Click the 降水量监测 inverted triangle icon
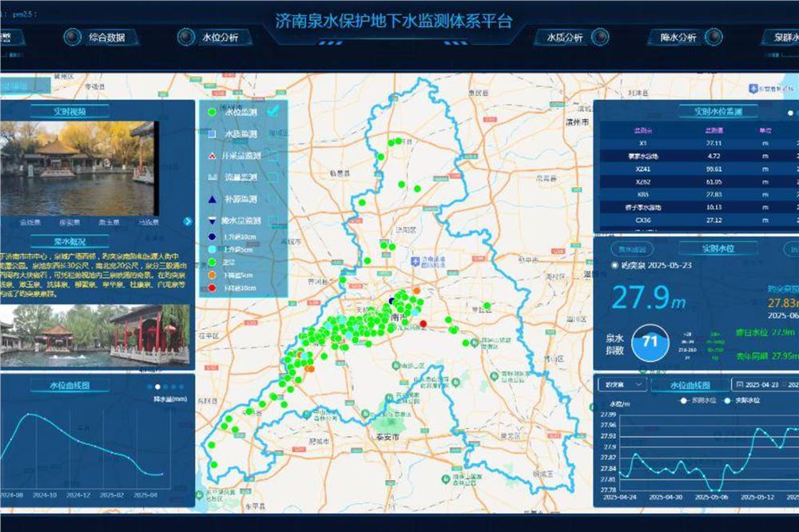 212,220
